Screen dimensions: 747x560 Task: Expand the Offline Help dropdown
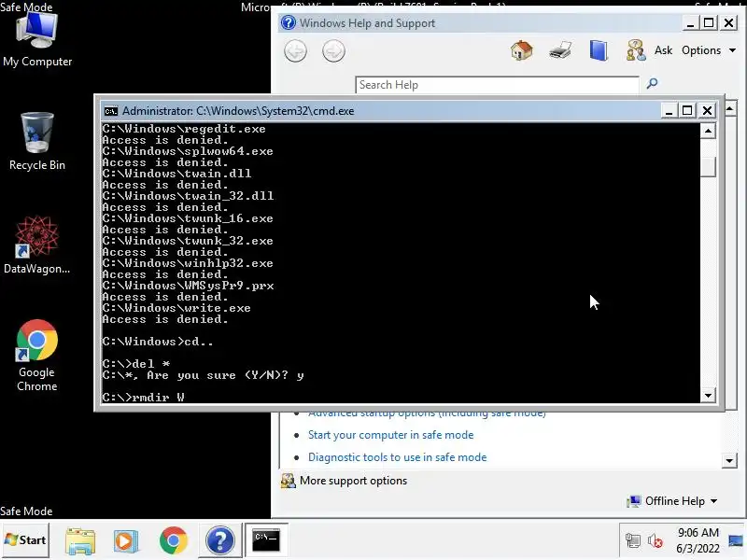click(x=713, y=501)
